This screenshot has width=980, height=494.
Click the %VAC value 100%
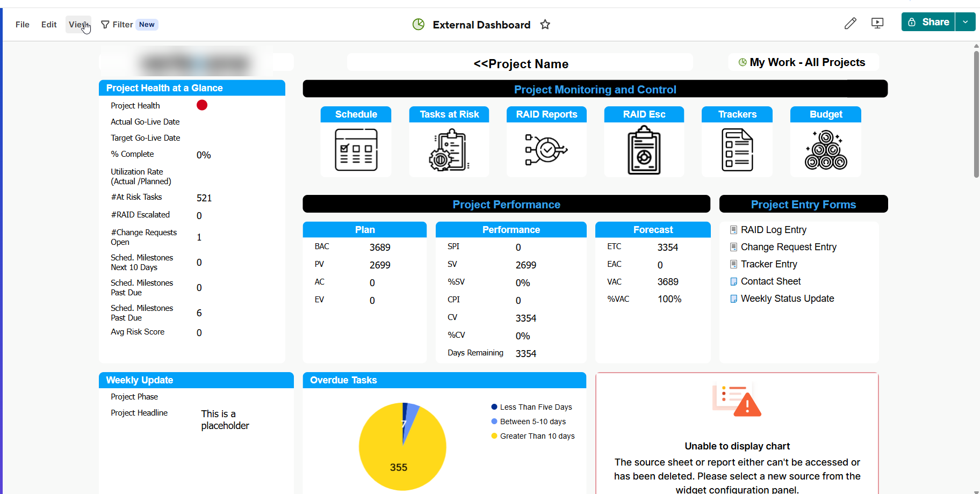[x=669, y=299]
